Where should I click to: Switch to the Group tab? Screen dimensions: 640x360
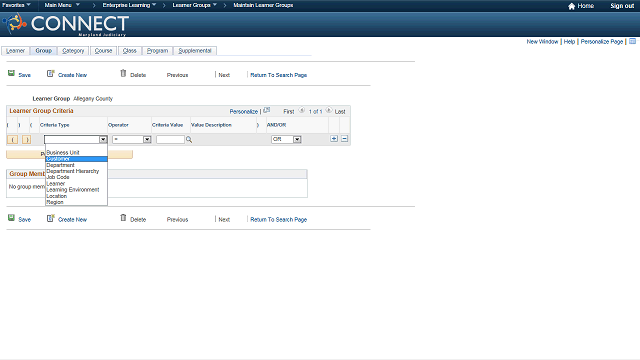44,51
